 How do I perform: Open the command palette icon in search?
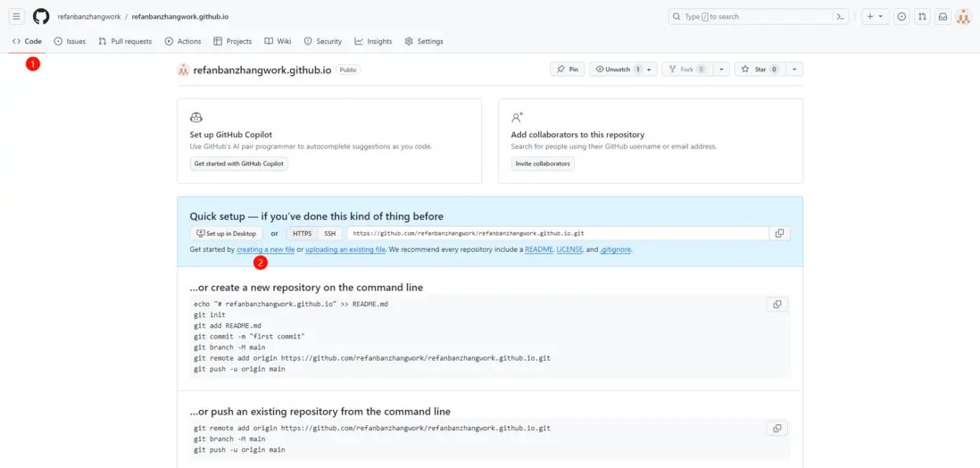842,17
